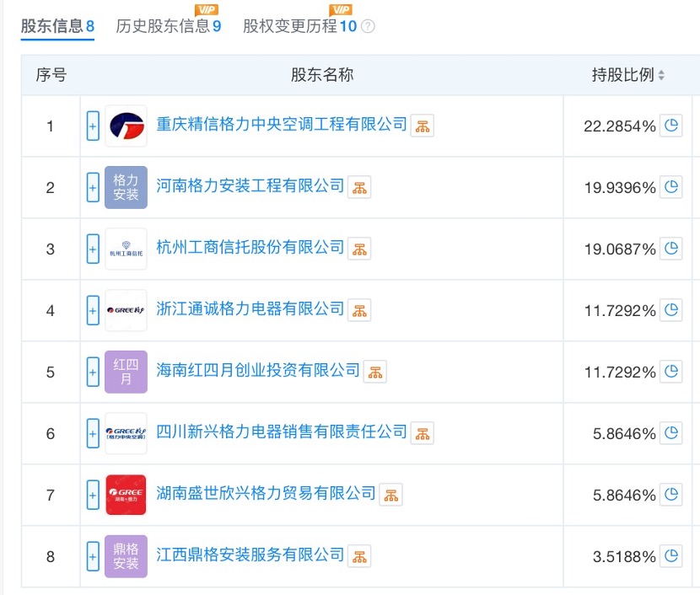Expand row 2 河南格力安装 with plus button
Image resolution: width=700 pixels, height=595 pixels.
click(x=93, y=188)
